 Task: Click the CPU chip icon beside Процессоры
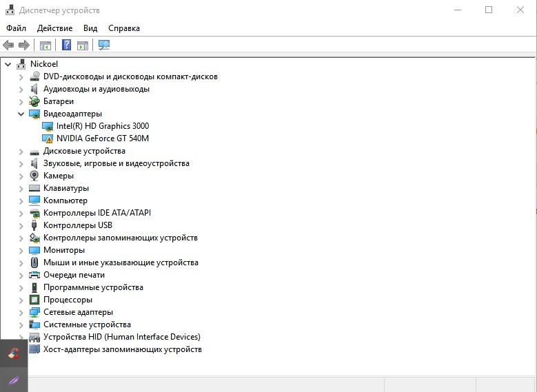34,300
